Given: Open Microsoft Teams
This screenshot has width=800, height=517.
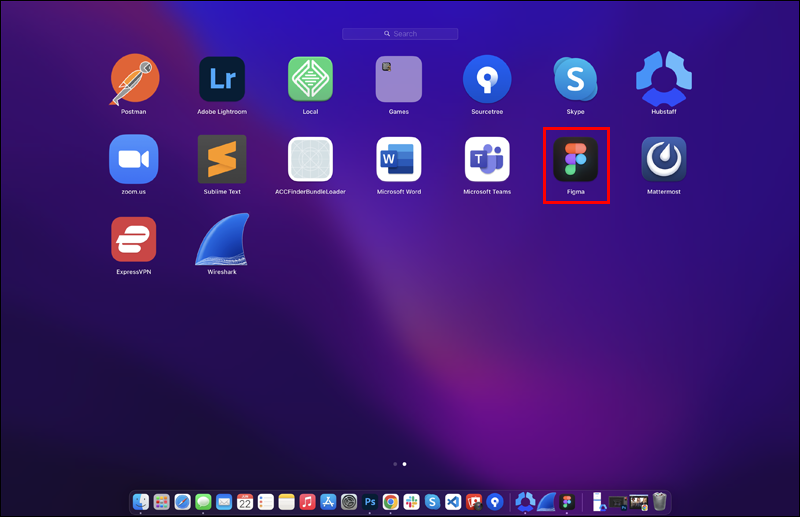Looking at the screenshot, I should (487, 159).
